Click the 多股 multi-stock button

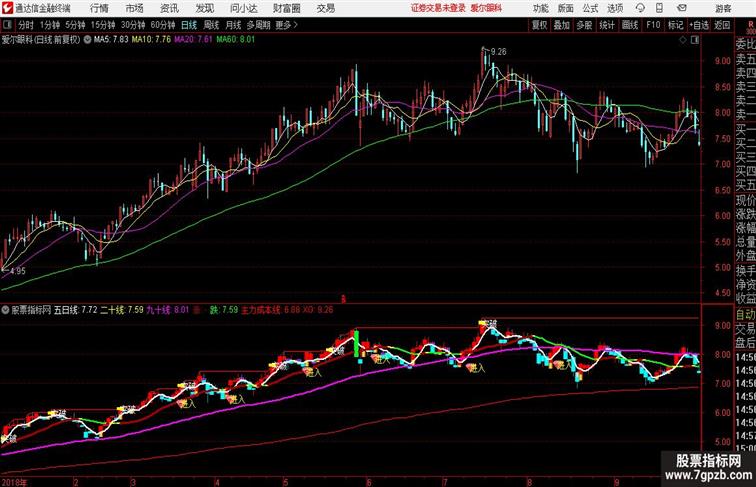(x=584, y=25)
